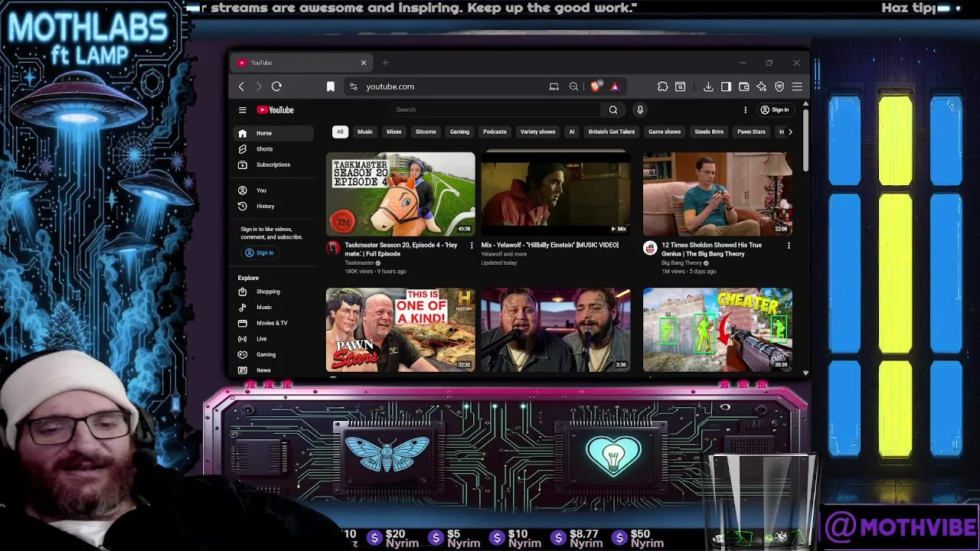Open the browser extensions puzzle icon

pyautogui.click(x=663, y=86)
